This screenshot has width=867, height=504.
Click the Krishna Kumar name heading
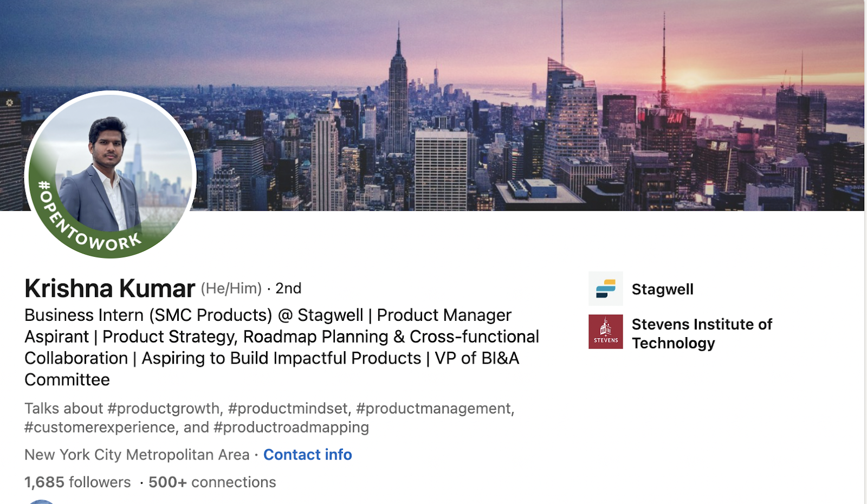click(109, 288)
